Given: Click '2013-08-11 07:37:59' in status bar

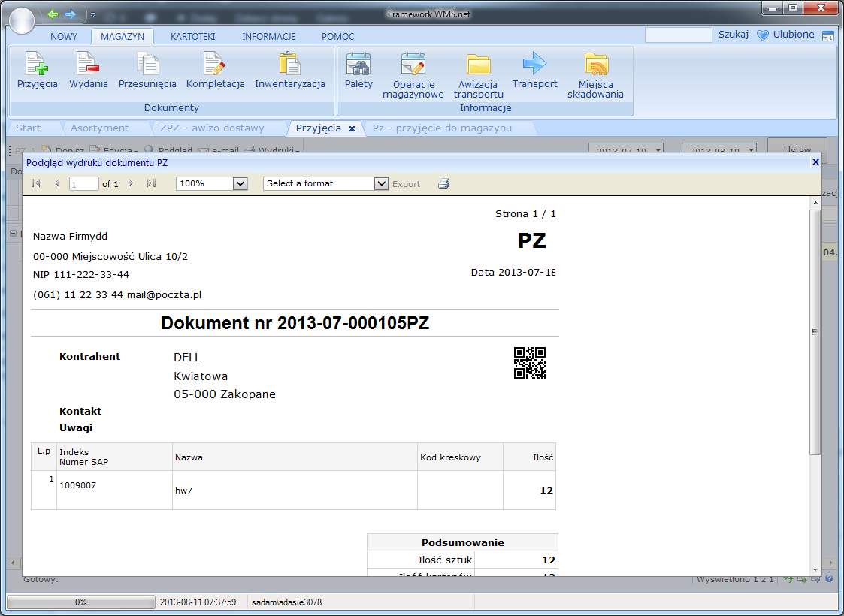Looking at the screenshot, I should point(198,602).
